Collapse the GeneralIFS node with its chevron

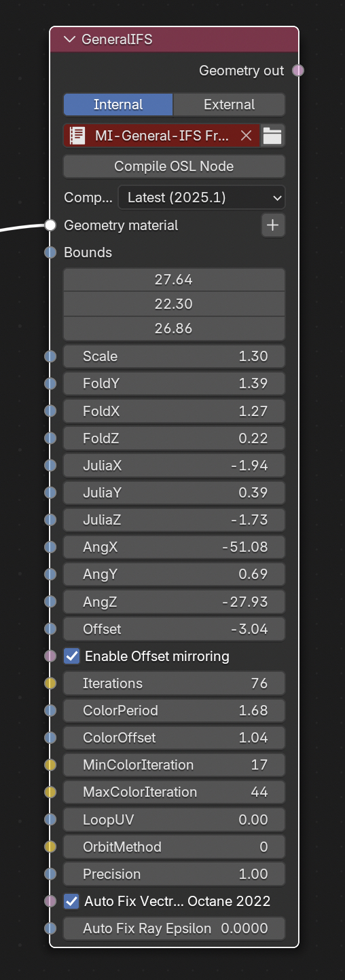click(69, 39)
